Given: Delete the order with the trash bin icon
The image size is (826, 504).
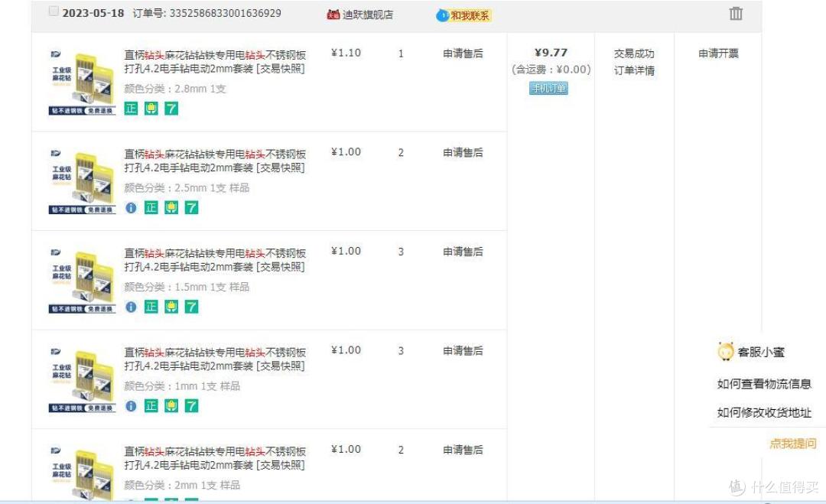Looking at the screenshot, I should pos(736,13).
